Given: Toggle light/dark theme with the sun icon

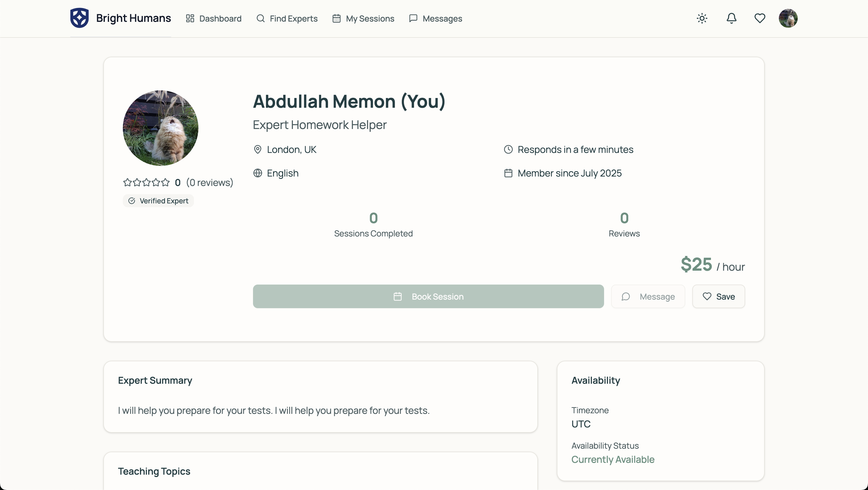Looking at the screenshot, I should pyautogui.click(x=702, y=18).
